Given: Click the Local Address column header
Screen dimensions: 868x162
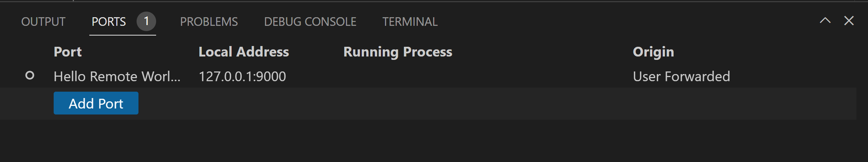Looking at the screenshot, I should click(x=244, y=52).
